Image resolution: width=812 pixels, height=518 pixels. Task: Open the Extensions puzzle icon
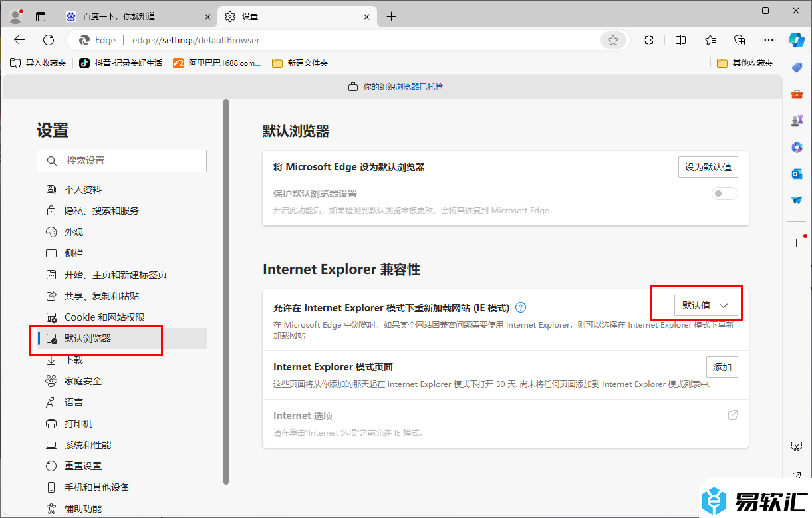(x=649, y=40)
